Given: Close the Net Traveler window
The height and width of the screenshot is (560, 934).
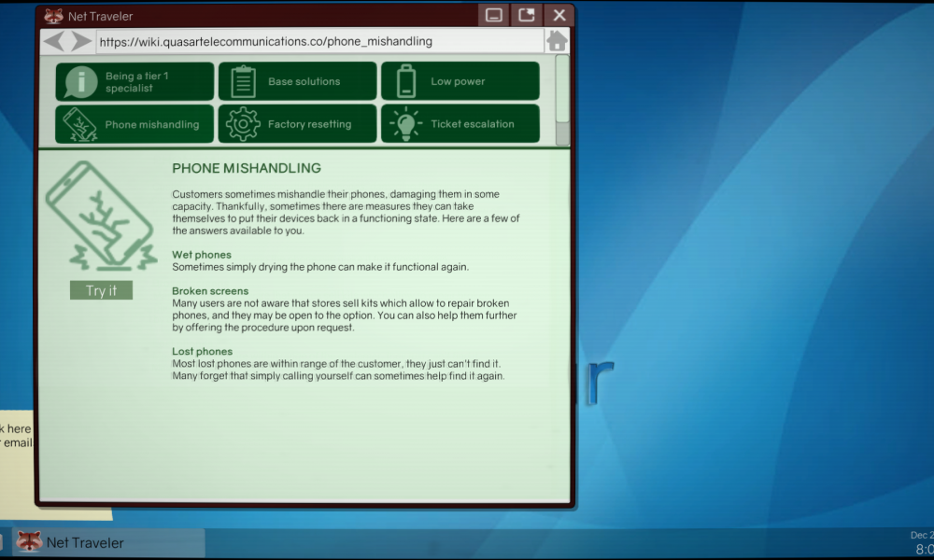Looking at the screenshot, I should [559, 16].
